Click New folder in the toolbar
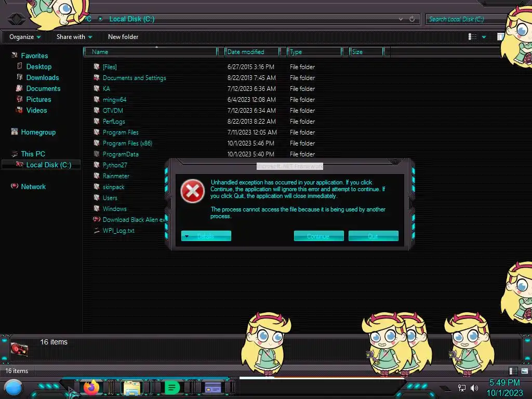The width and height of the screenshot is (532, 399). (x=123, y=37)
